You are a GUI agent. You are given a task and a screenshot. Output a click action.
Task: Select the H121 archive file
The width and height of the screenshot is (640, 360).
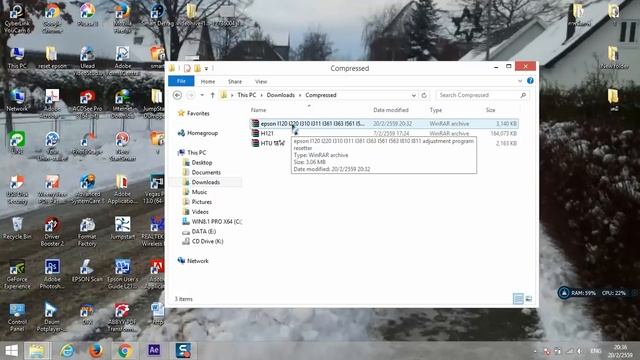pyautogui.click(x=267, y=133)
